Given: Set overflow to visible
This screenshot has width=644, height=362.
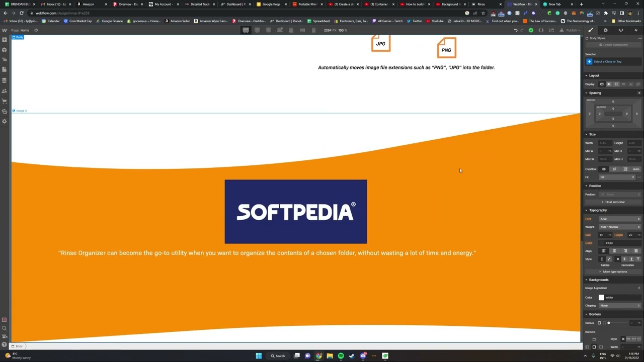Looking at the screenshot, I should coord(604,169).
